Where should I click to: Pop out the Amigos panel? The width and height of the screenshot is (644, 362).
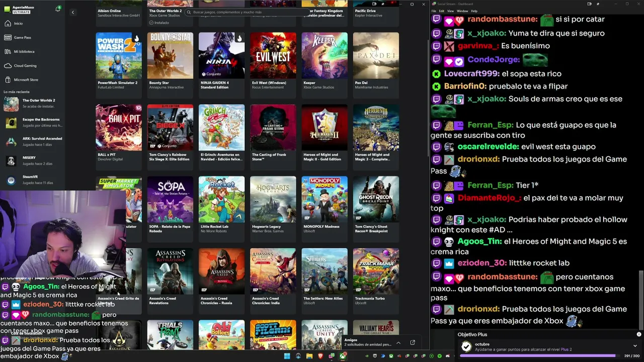coord(413,342)
